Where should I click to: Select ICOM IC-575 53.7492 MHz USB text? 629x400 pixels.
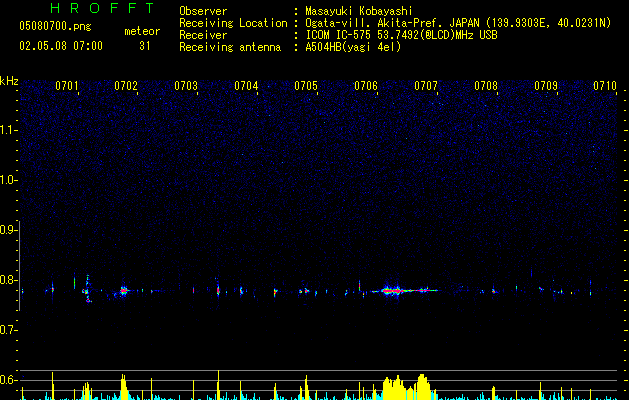pos(401,35)
